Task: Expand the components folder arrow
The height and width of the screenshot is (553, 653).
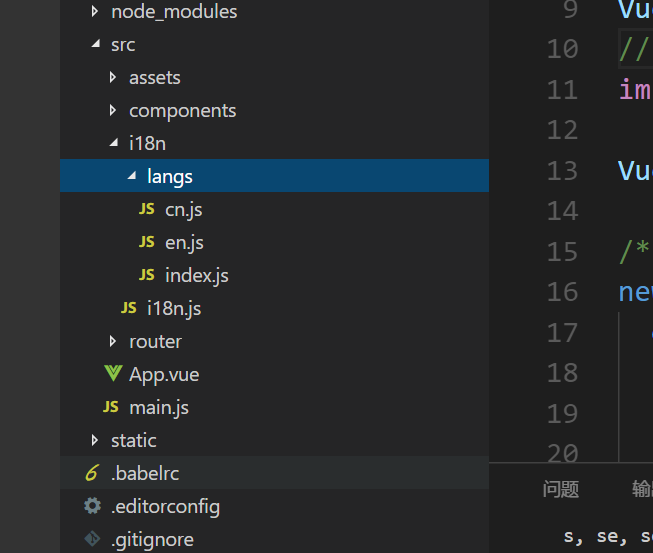Action: pyautogui.click(x=113, y=110)
